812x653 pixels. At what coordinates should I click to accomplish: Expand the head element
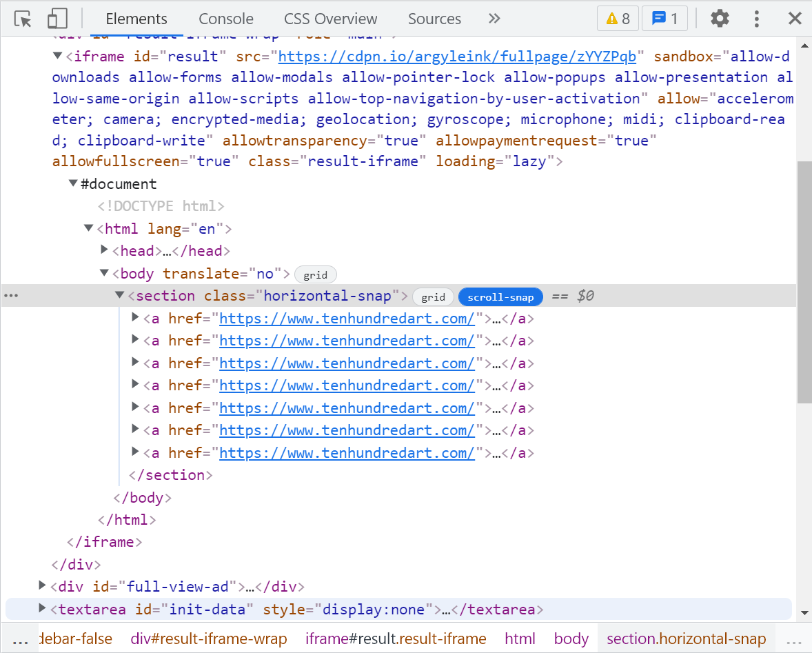103,250
